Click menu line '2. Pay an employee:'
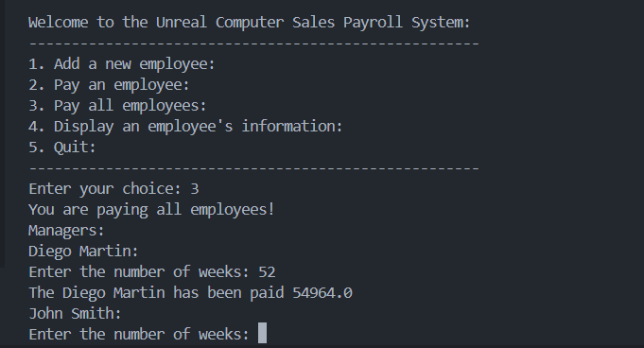Viewport: 644px width, 348px height. [110, 85]
